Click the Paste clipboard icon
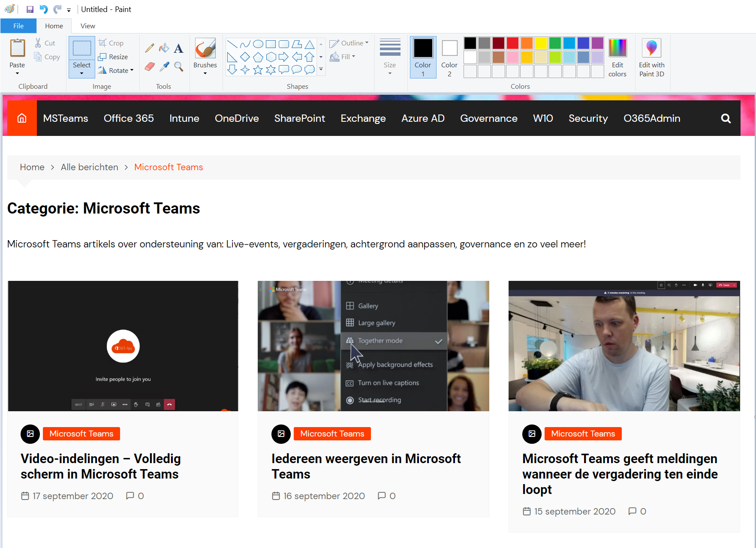 (17, 48)
